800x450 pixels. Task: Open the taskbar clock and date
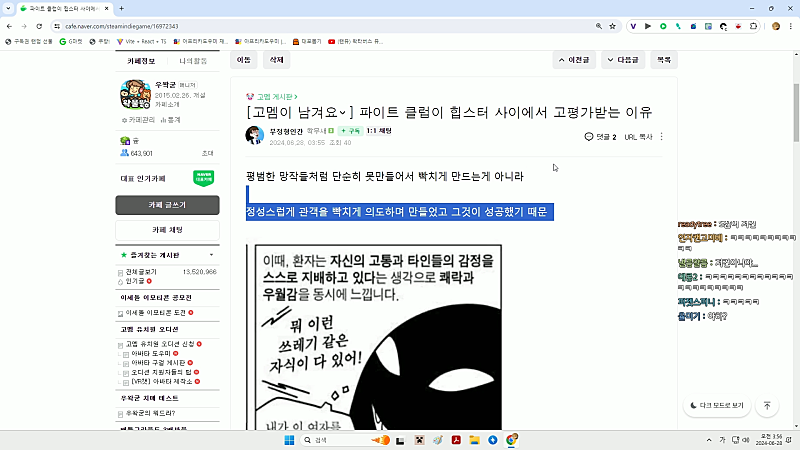coord(770,440)
